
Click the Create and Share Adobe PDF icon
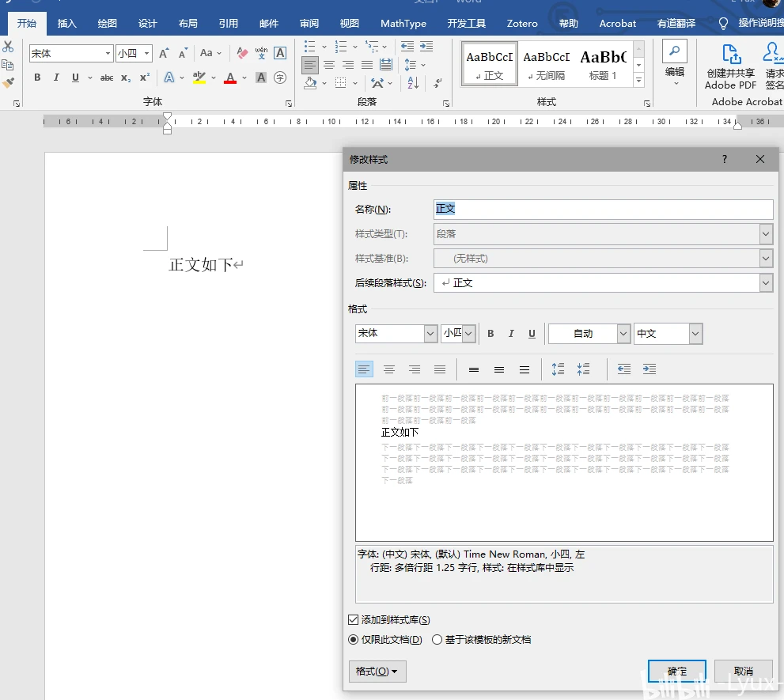(x=730, y=66)
